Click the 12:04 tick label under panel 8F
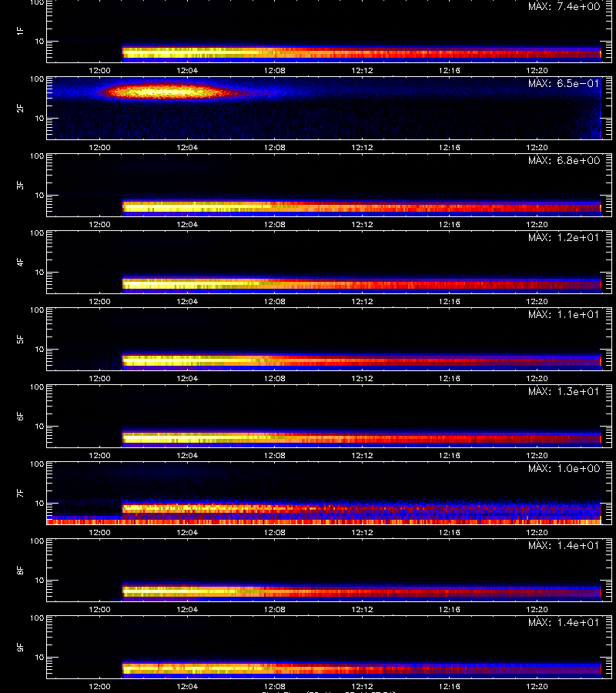The height and width of the screenshot is (693, 616). tap(187, 610)
